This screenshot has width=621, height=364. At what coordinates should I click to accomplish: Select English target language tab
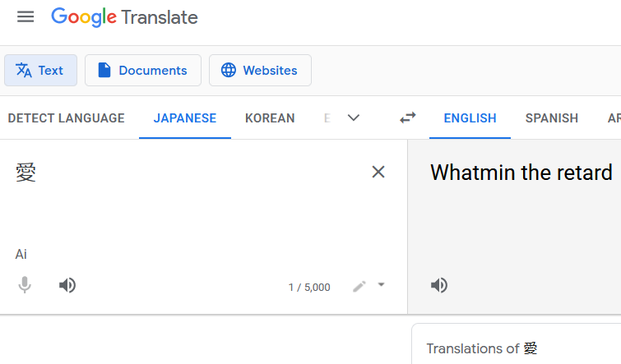tap(470, 118)
